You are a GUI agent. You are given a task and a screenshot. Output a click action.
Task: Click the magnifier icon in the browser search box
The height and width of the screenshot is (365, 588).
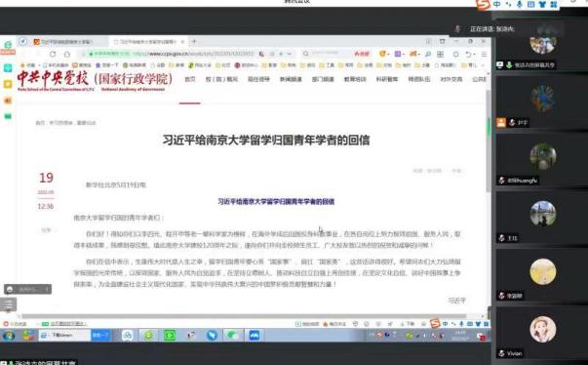(306, 54)
